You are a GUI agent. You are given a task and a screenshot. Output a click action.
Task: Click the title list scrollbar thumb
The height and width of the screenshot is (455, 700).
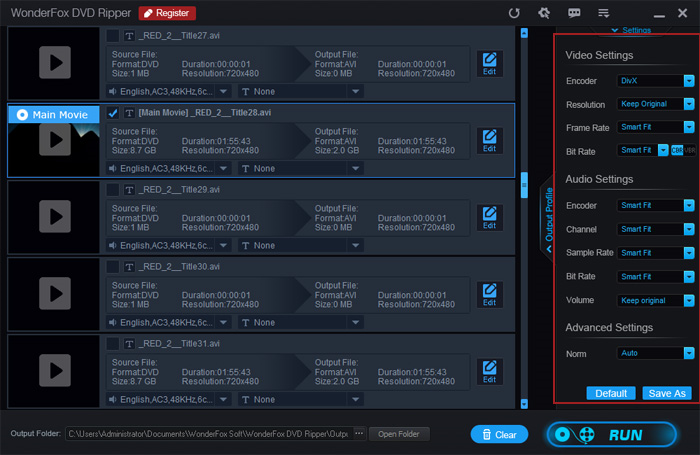tap(524, 185)
